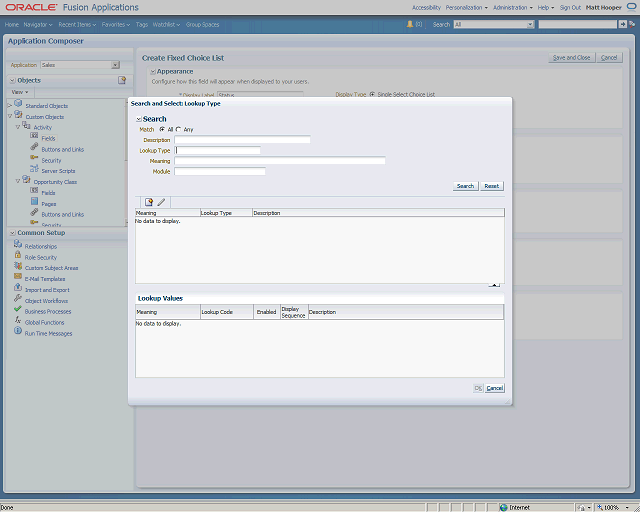
Task: Open the View menu in Objects panel
Action: click(20, 92)
